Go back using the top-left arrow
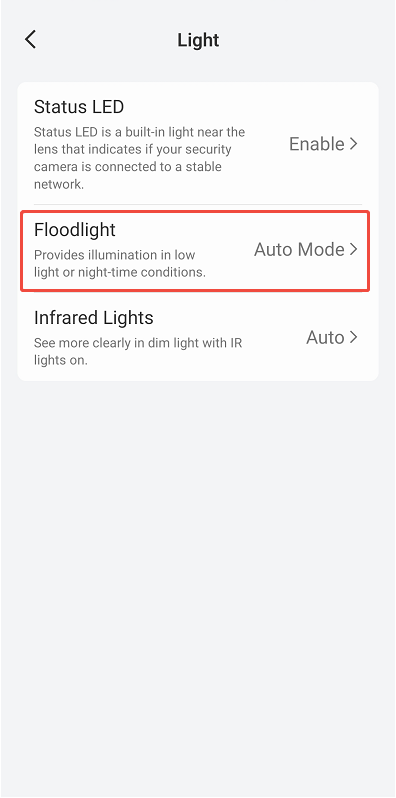Image resolution: width=396 pixels, height=798 pixels. (31, 40)
